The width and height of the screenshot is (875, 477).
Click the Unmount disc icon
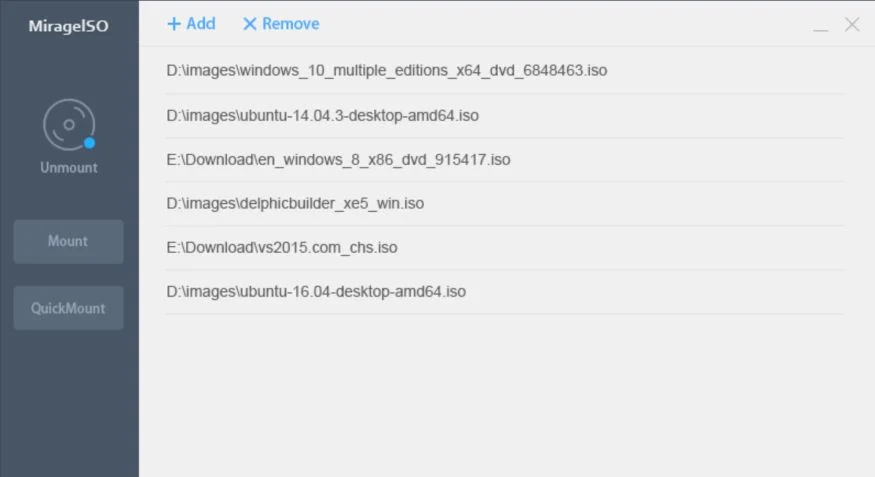pyautogui.click(x=69, y=124)
